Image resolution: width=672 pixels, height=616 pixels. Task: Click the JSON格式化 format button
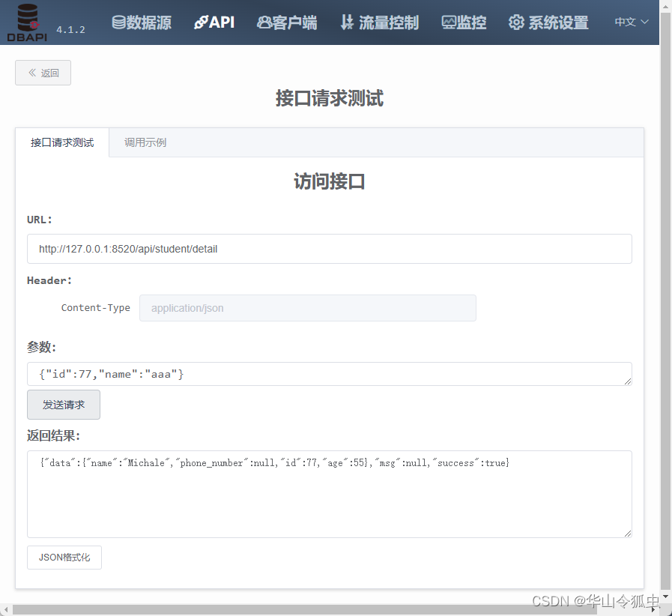[64, 558]
